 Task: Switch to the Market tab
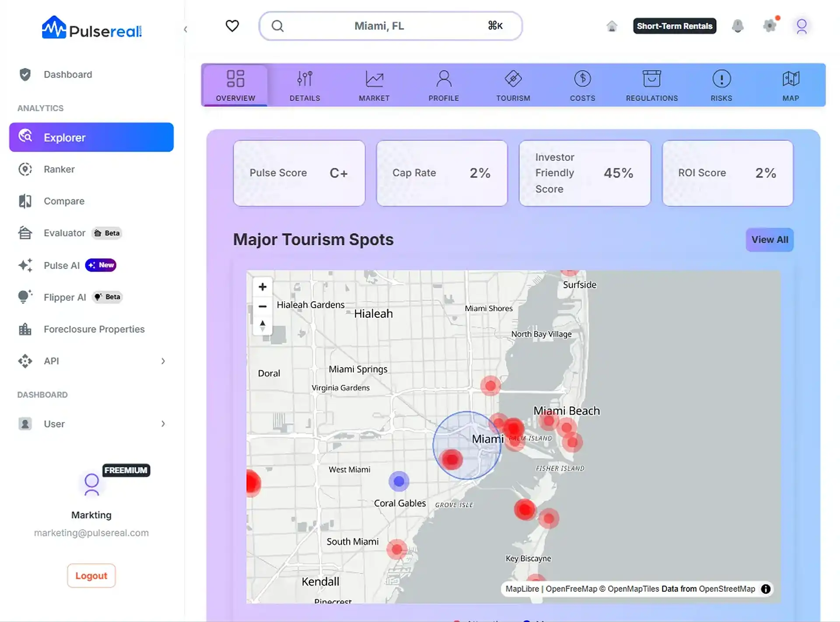pos(374,85)
